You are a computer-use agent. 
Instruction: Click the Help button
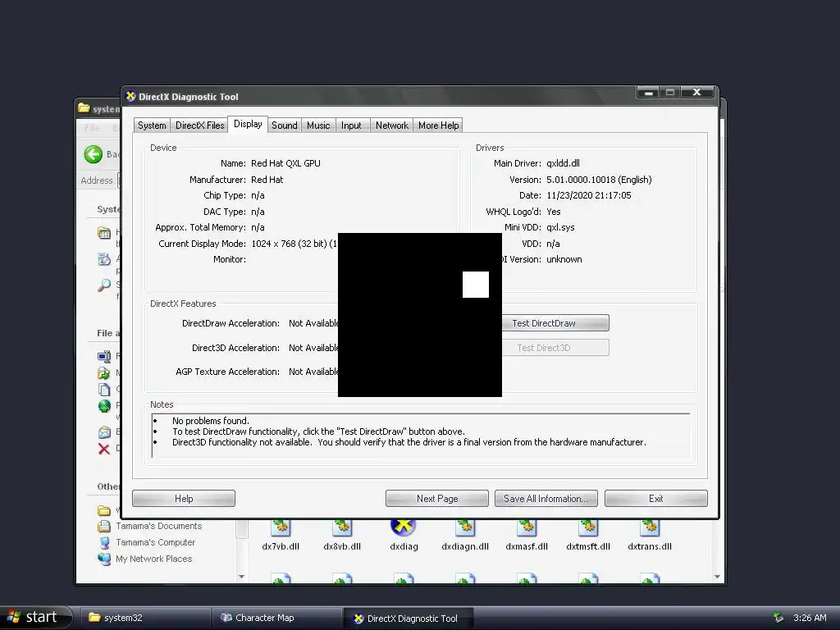point(184,499)
